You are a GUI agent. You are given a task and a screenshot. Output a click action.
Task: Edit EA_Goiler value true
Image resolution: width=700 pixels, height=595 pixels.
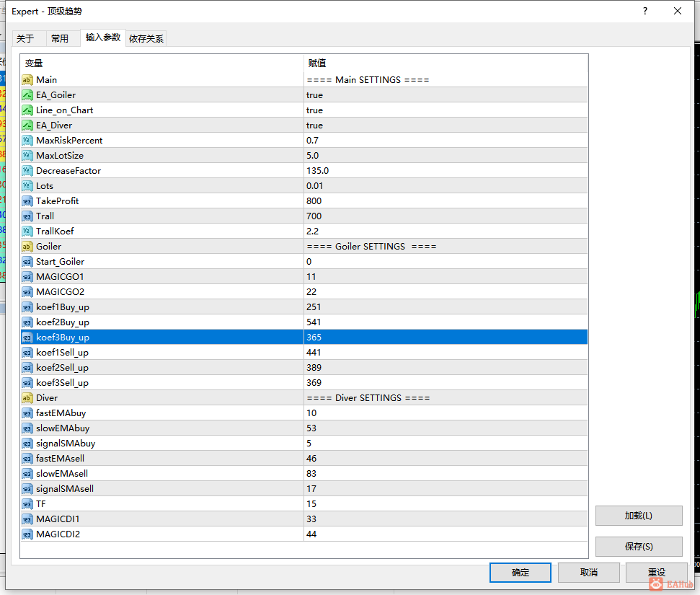point(446,95)
